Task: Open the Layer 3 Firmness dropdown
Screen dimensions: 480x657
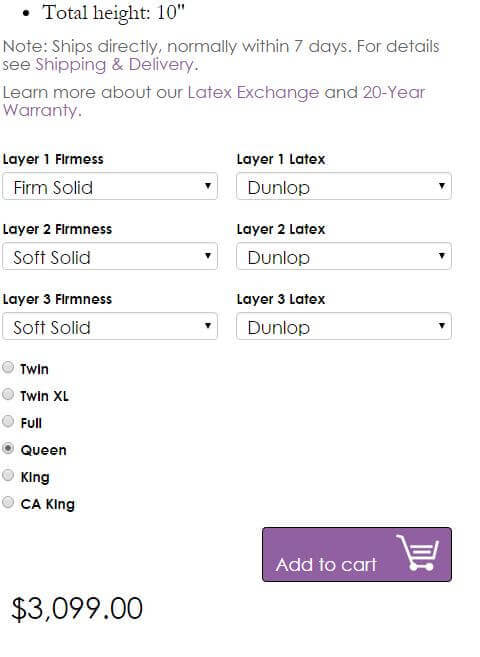Action: [x=110, y=326]
